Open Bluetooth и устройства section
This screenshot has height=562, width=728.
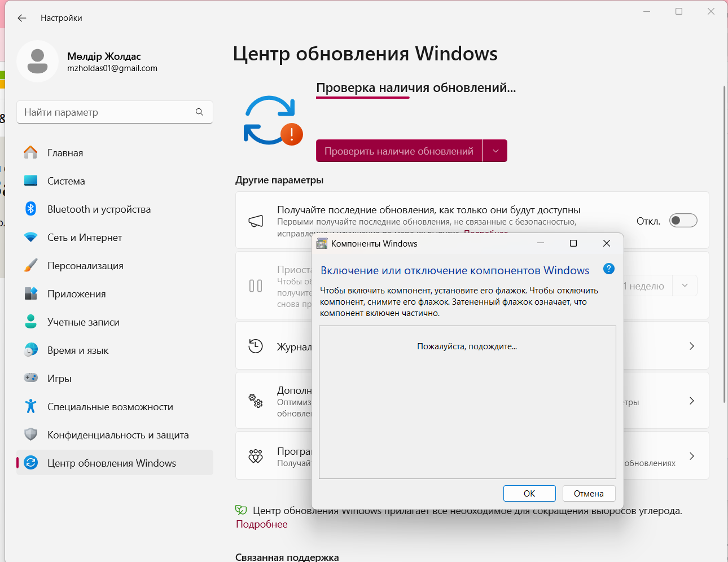[x=115, y=209]
